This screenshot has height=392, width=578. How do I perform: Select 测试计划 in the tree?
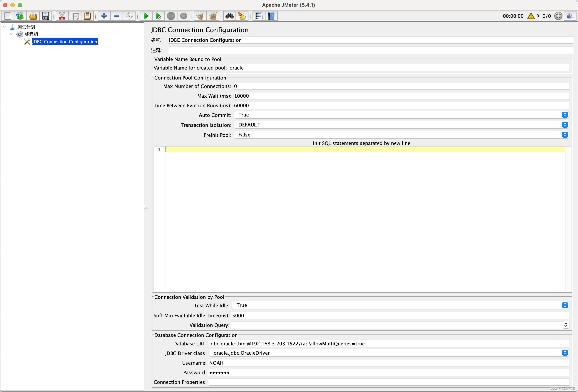[x=26, y=27]
